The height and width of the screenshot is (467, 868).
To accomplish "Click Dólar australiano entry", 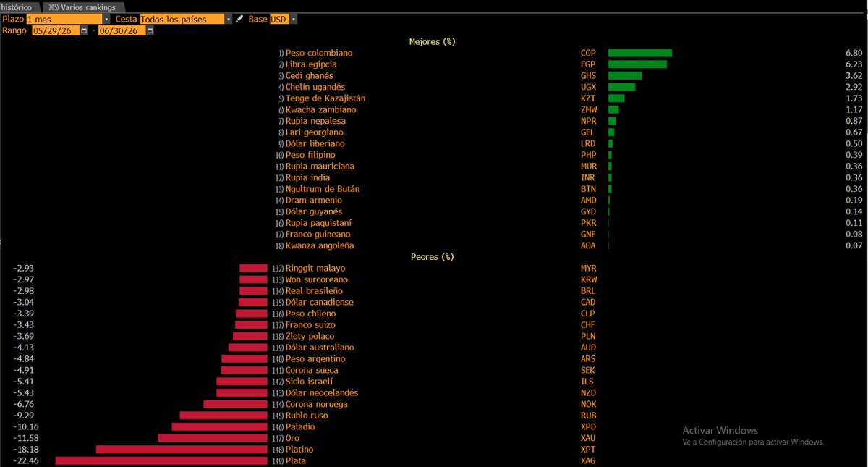I will (x=320, y=348).
